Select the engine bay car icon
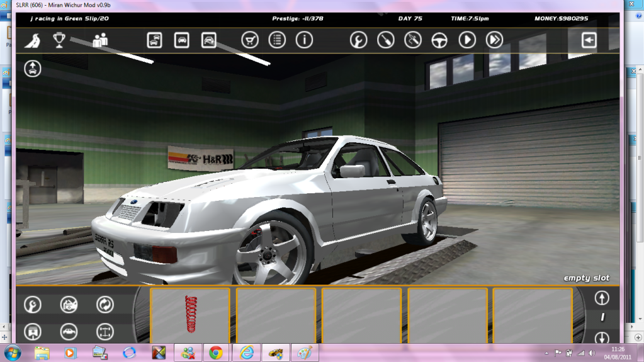 tap(69, 305)
